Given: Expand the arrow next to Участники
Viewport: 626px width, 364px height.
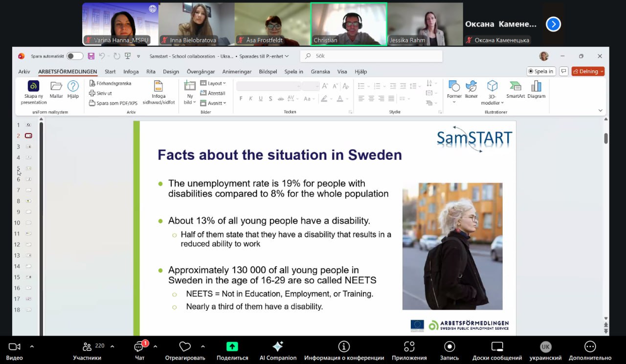Looking at the screenshot, I should [x=112, y=346].
